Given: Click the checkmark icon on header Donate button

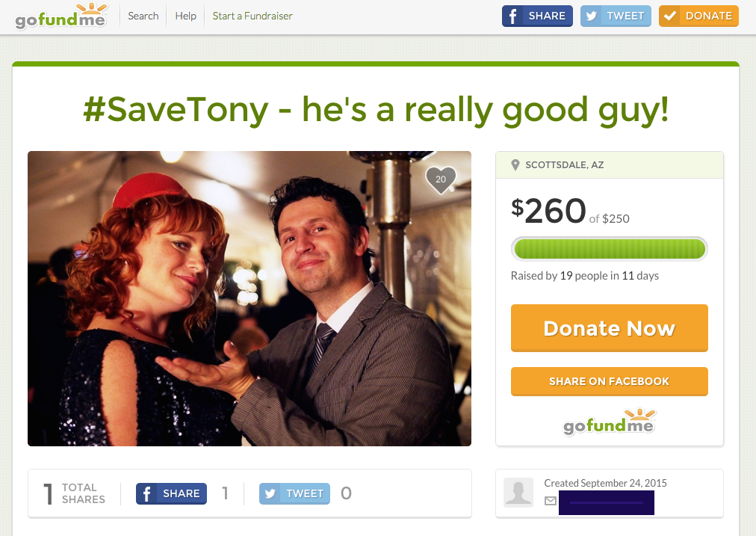Looking at the screenshot, I should pyautogui.click(x=669, y=16).
